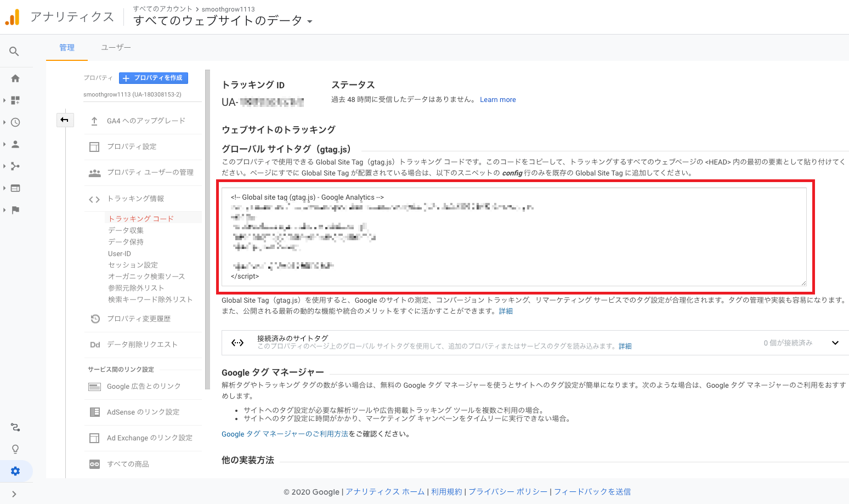Click the GA4 upgrade arrow icon
Screen dimensions: 849x504
pyautogui.click(x=94, y=121)
